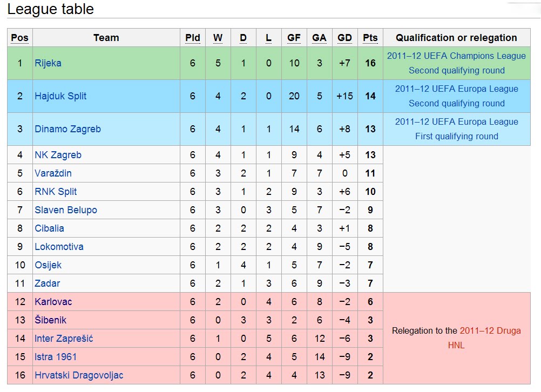Screen dimensions: 541x392
Task: Select the NK Zagreb link
Action: point(58,155)
